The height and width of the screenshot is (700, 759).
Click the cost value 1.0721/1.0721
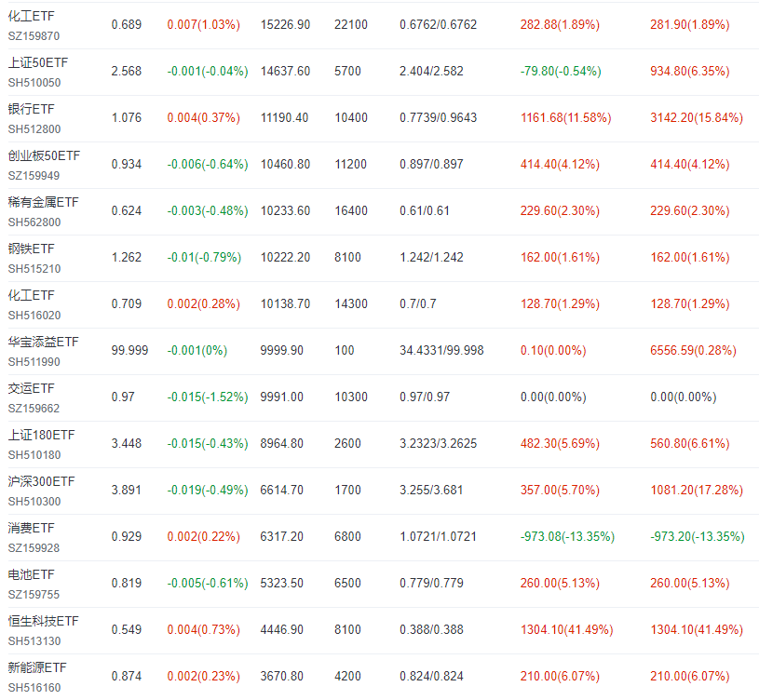tap(438, 536)
